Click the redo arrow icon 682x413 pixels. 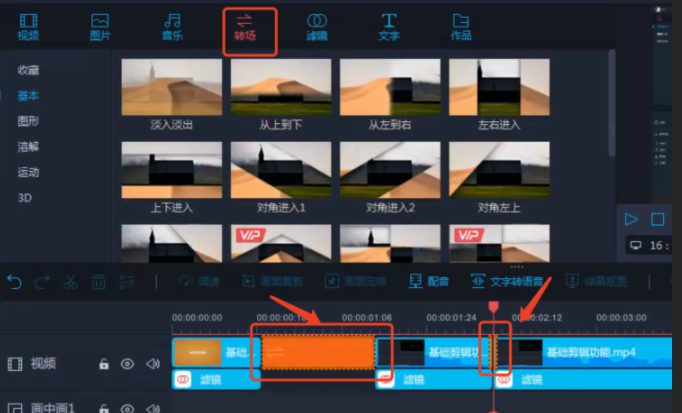42,283
